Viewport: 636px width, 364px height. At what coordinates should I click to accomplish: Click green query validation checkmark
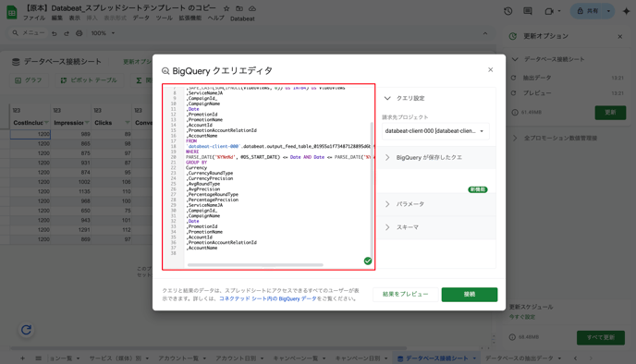[x=368, y=261]
